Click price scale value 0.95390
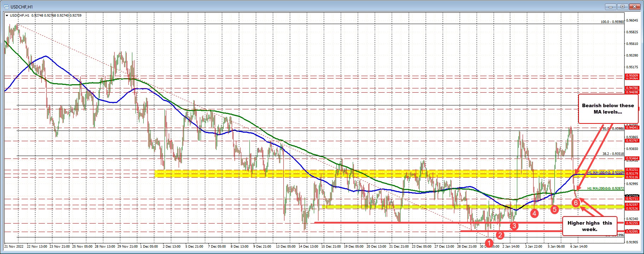 click(x=632, y=55)
